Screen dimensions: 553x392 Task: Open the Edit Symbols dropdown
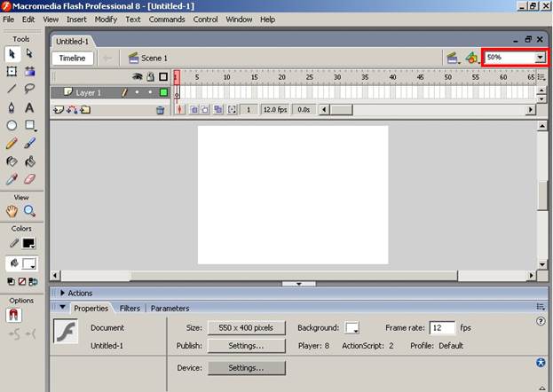[x=472, y=58]
